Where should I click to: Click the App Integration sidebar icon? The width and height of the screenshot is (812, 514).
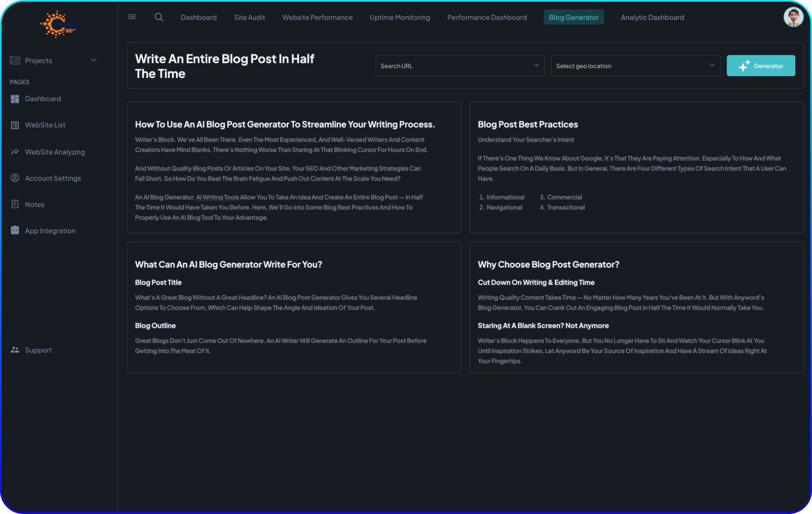(x=15, y=230)
